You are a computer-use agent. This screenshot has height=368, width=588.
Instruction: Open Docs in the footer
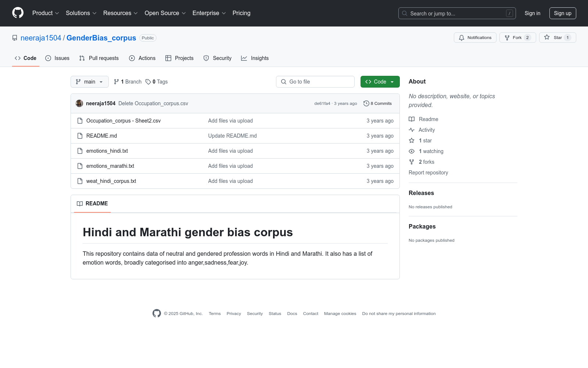click(x=292, y=314)
